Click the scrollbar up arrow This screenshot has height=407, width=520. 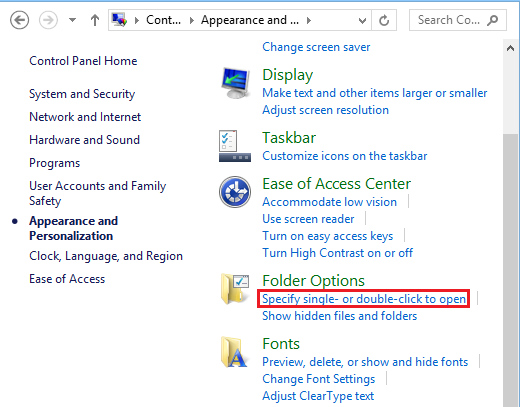[x=510, y=49]
